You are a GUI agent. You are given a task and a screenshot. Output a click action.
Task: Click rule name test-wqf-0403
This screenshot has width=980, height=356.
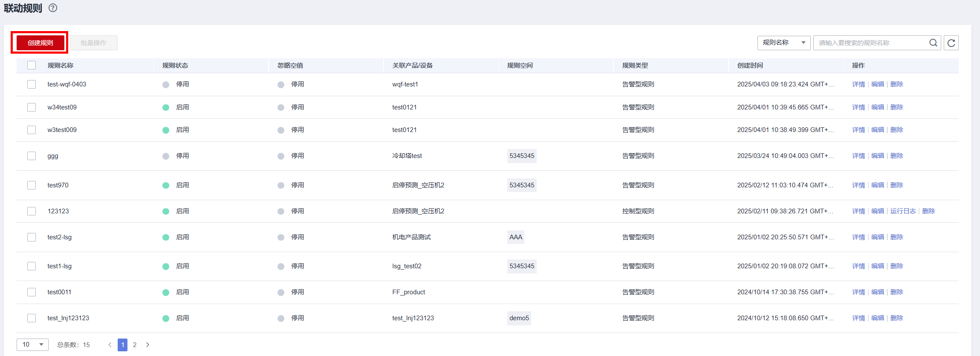pyautogui.click(x=67, y=84)
